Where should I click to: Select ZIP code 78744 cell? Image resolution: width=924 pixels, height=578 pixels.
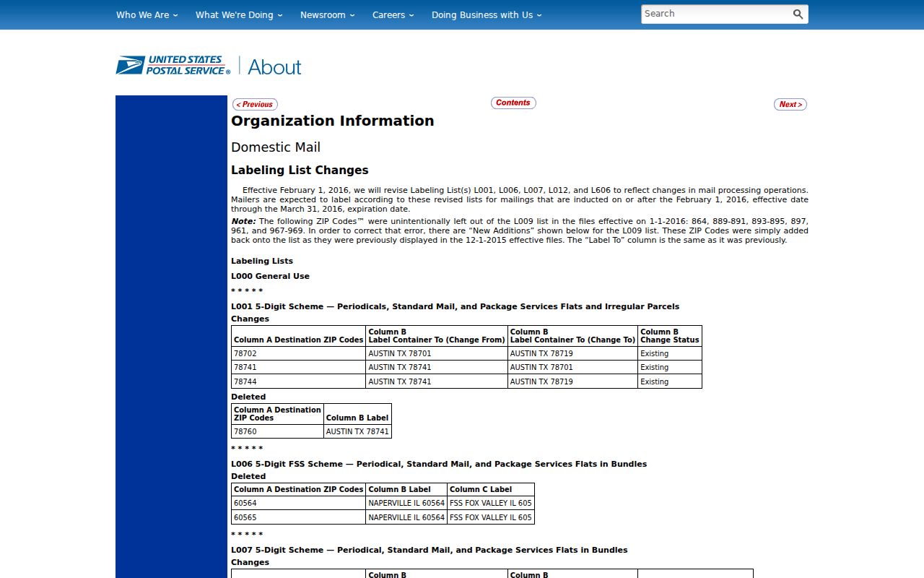[298, 381]
